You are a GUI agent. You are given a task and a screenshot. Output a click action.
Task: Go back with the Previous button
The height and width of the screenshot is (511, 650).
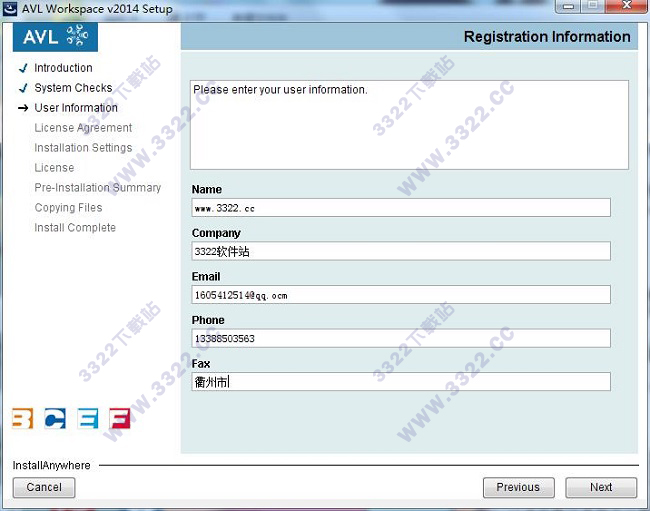(x=518, y=487)
